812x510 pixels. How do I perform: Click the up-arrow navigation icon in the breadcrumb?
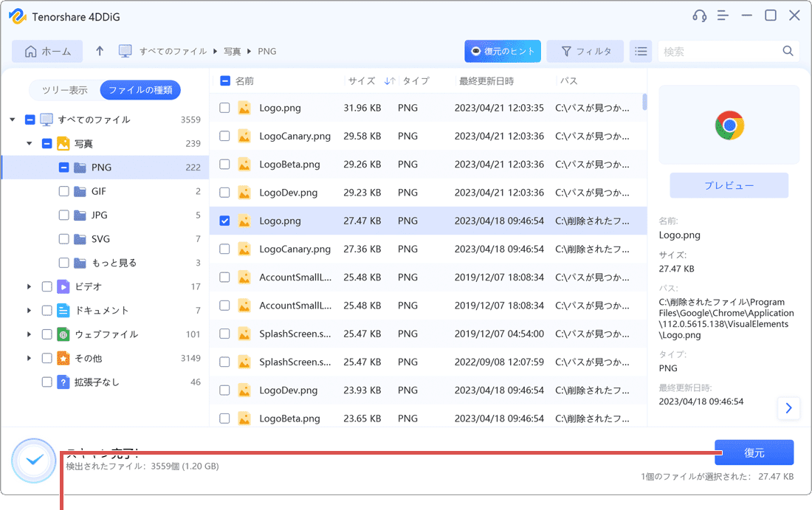click(99, 51)
